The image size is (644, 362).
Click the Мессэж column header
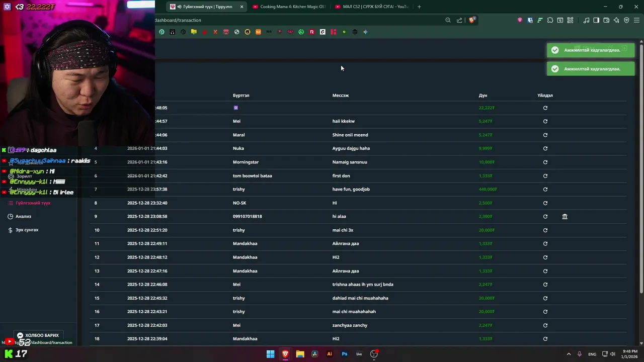click(341, 96)
